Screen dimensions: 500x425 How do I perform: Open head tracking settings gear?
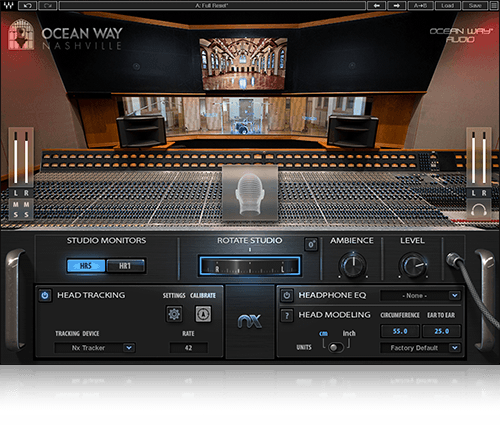[174, 314]
